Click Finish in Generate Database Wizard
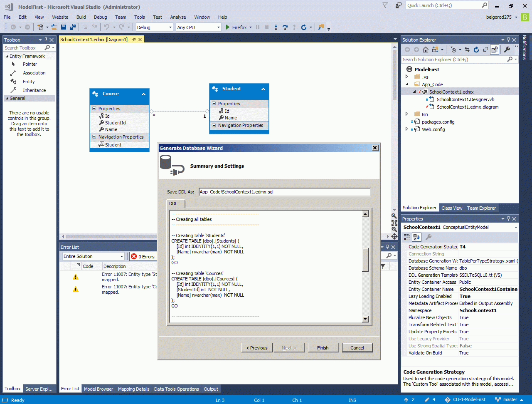 point(323,348)
